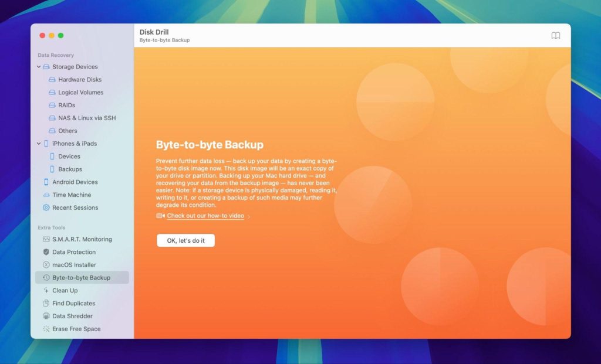Collapse the iPhones & iPads group

39,143
